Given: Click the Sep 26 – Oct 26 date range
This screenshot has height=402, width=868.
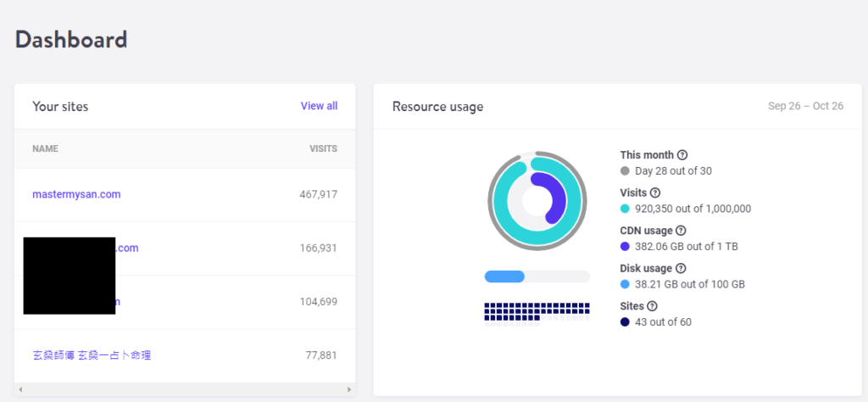Looking at the screenshot, I should 805,107.
